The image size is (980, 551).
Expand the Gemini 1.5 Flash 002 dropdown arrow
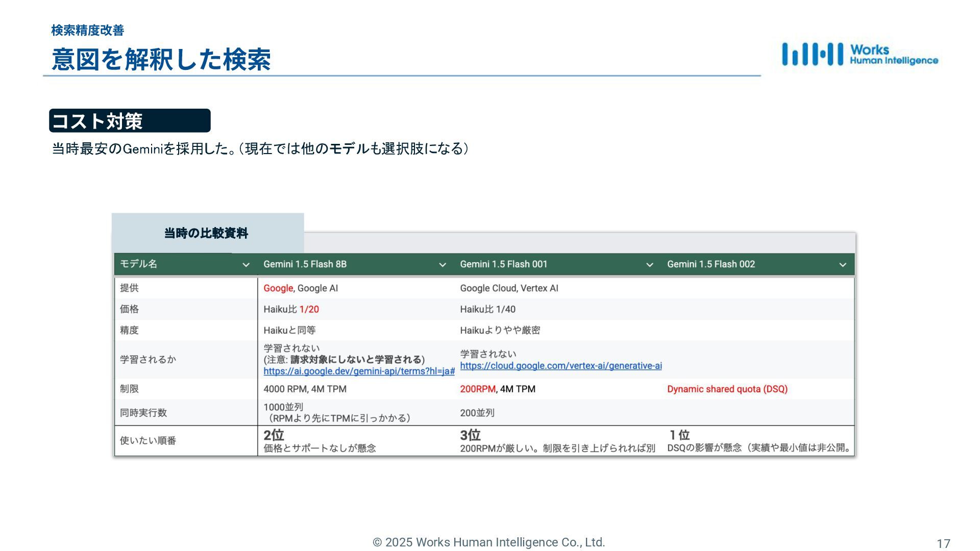tap(842, 265)
